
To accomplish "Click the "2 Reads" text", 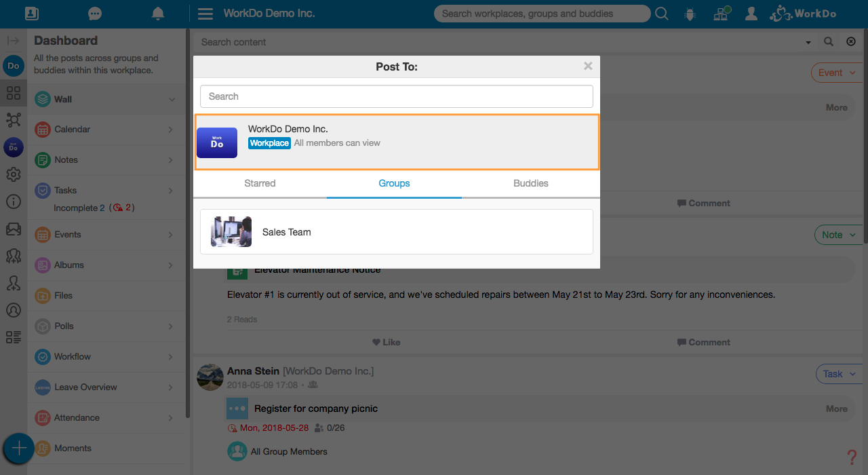I will 242,320.
